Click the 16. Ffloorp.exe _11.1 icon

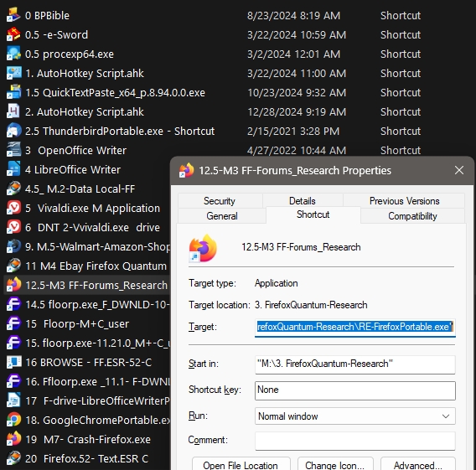point(13,381)
